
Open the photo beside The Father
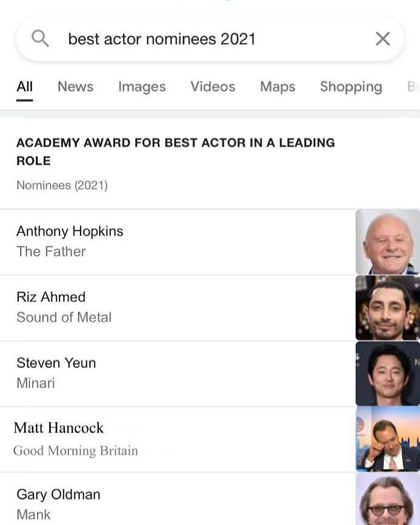pos(388,242)
